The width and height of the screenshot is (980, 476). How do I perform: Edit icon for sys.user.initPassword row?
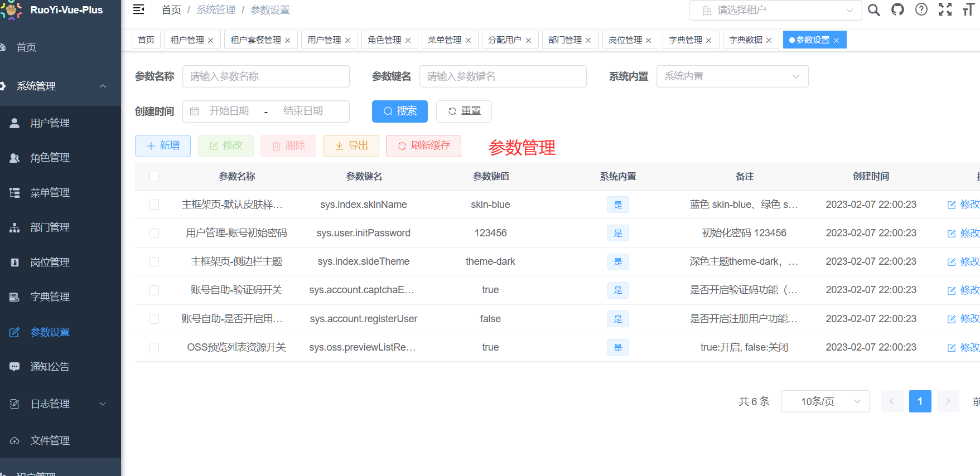[x=952, y=234]
